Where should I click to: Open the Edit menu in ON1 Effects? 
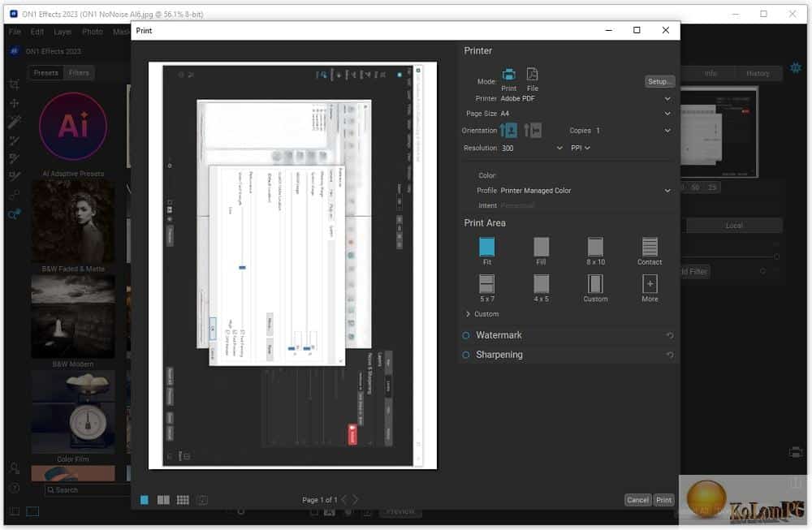click(x=37, y=32)
